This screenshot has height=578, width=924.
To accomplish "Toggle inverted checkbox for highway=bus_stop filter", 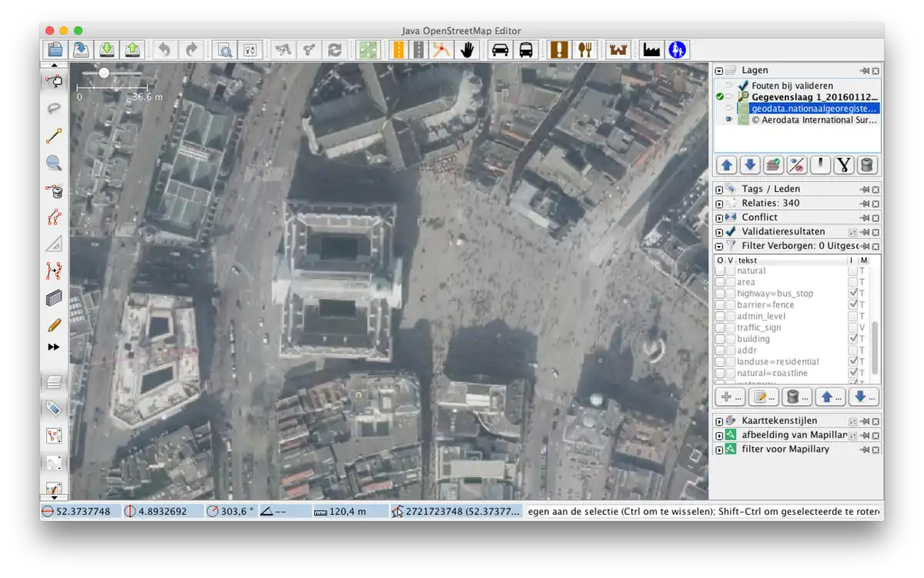I will 852,294.
